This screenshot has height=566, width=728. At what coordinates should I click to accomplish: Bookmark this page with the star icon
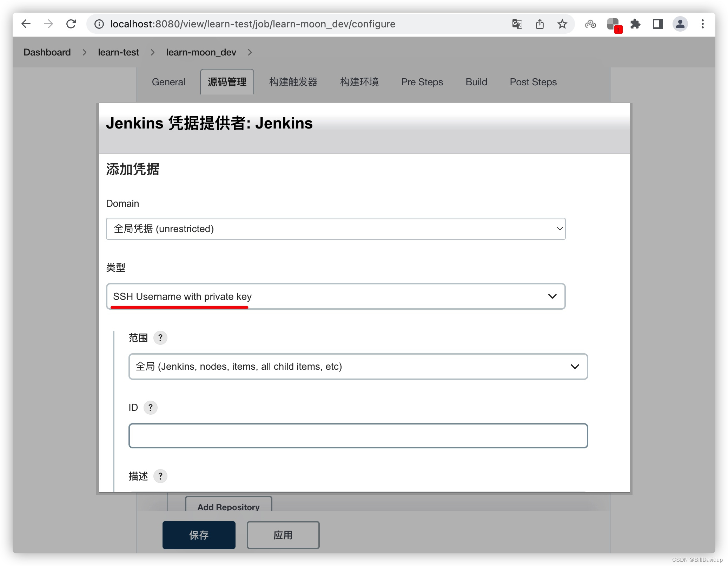562,24
